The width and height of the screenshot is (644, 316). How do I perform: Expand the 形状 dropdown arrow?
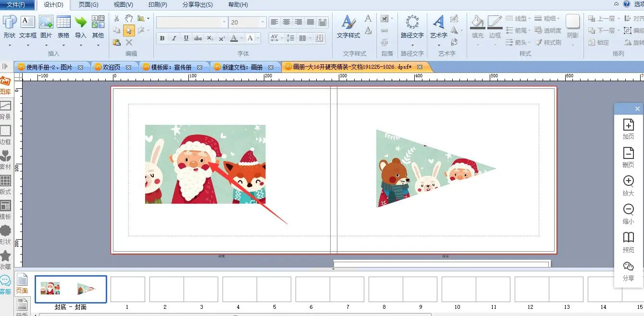click(x=9, y=46)
